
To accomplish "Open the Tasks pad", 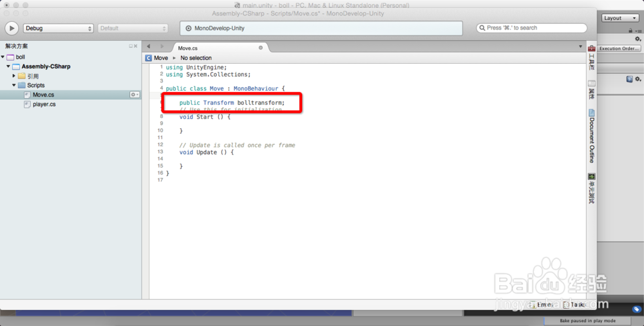I will click(574, 305).
